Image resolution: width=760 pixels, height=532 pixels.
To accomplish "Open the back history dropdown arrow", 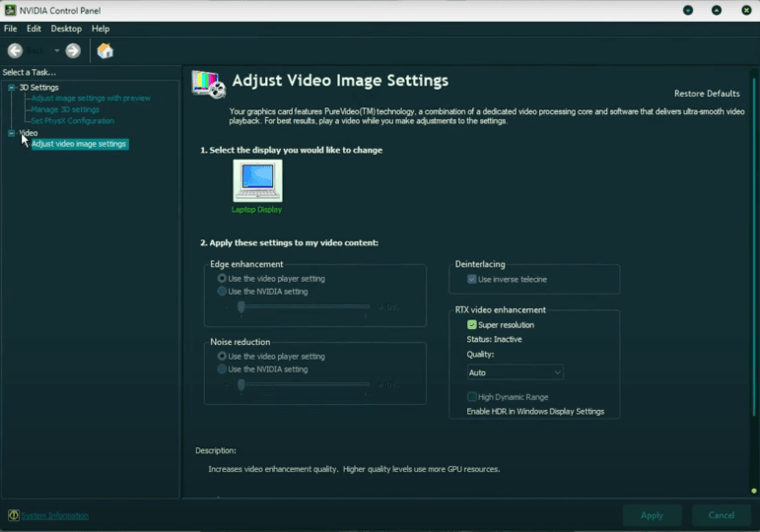I will pyautogui.click(x=56, y=50).
